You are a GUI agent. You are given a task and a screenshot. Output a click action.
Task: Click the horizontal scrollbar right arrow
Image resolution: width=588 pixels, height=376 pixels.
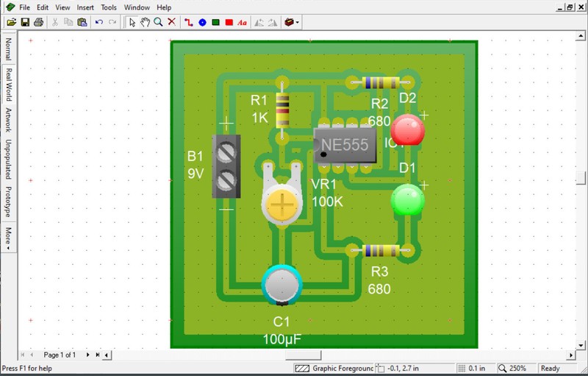coord(571,355)
